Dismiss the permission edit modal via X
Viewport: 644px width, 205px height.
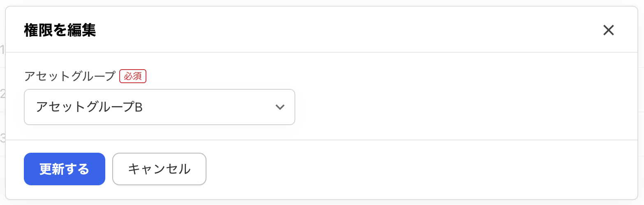coord(608,30)
